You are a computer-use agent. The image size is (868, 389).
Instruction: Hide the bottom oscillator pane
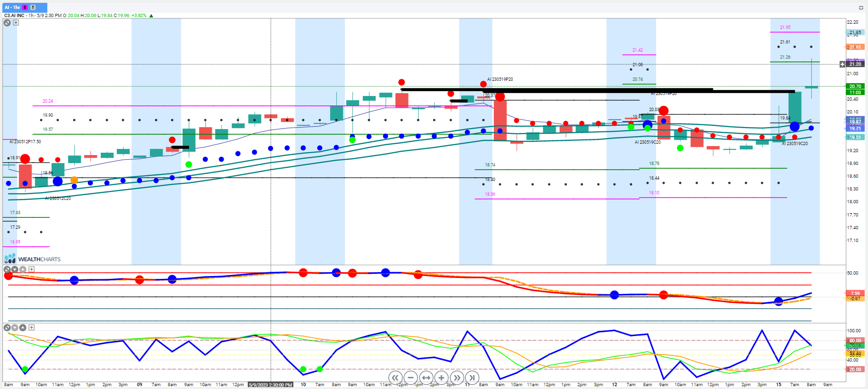pos(7,328)
